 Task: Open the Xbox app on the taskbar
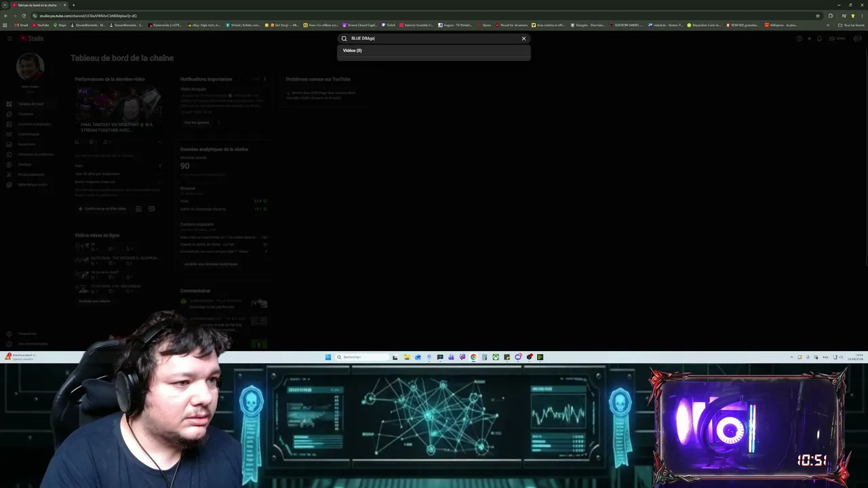point(496,357)
